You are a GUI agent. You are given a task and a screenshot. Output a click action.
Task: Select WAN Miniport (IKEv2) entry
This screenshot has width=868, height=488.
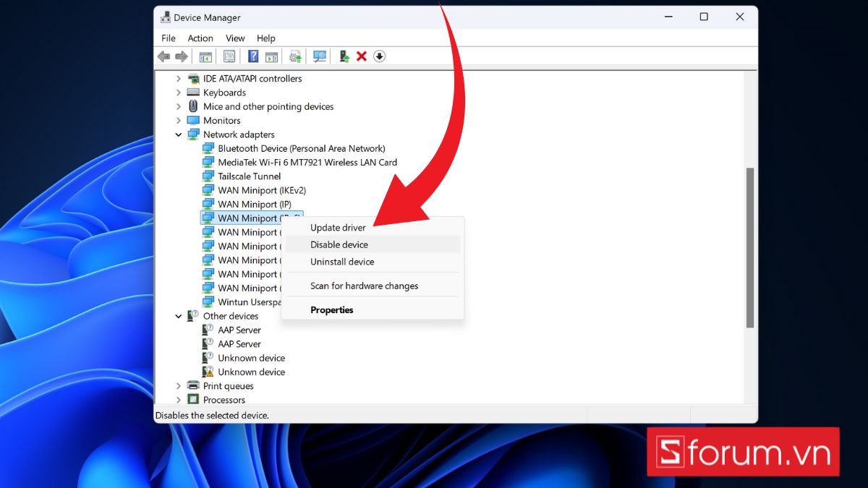pos(262,190)
